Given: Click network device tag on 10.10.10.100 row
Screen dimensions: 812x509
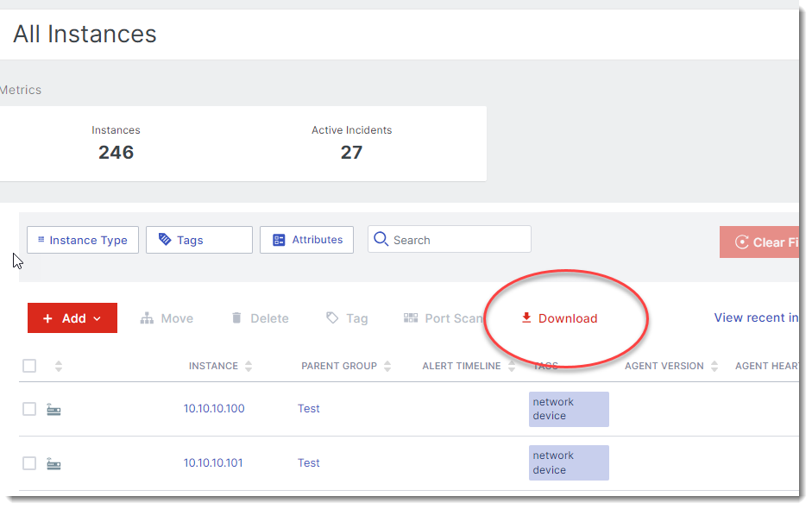Looking at the screenshot, I should [x=569, y=409].
